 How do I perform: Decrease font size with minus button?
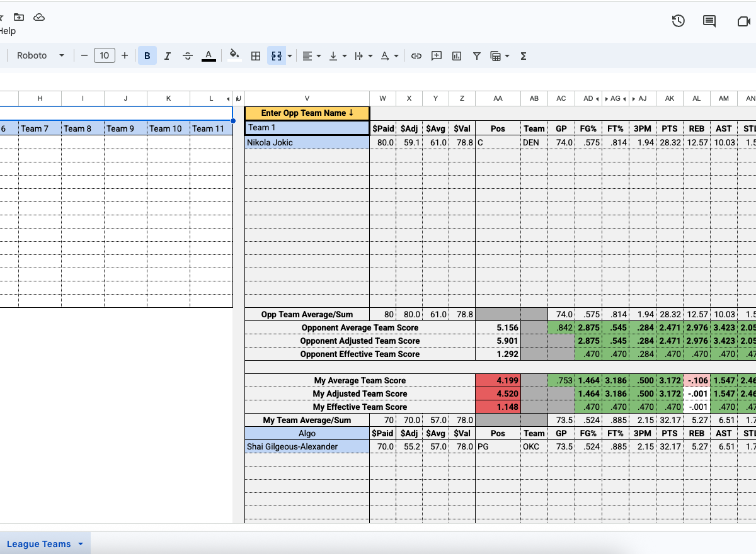coord(84,55)
